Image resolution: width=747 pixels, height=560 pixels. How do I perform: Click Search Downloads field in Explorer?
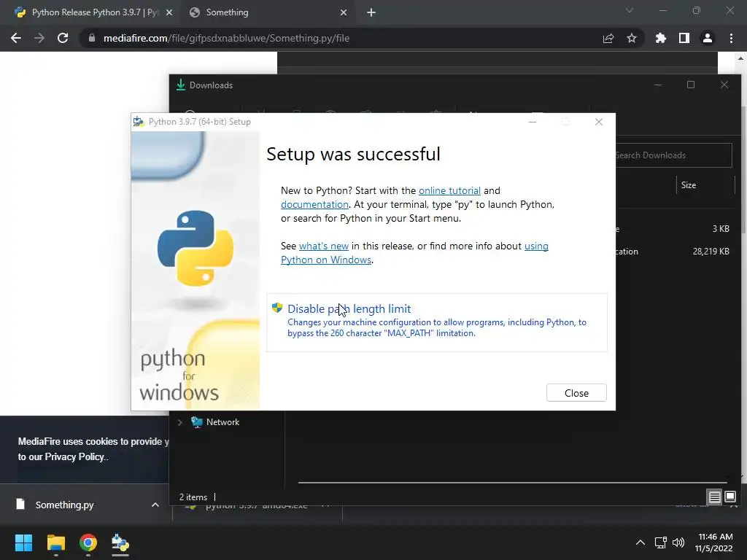point(673,155)
